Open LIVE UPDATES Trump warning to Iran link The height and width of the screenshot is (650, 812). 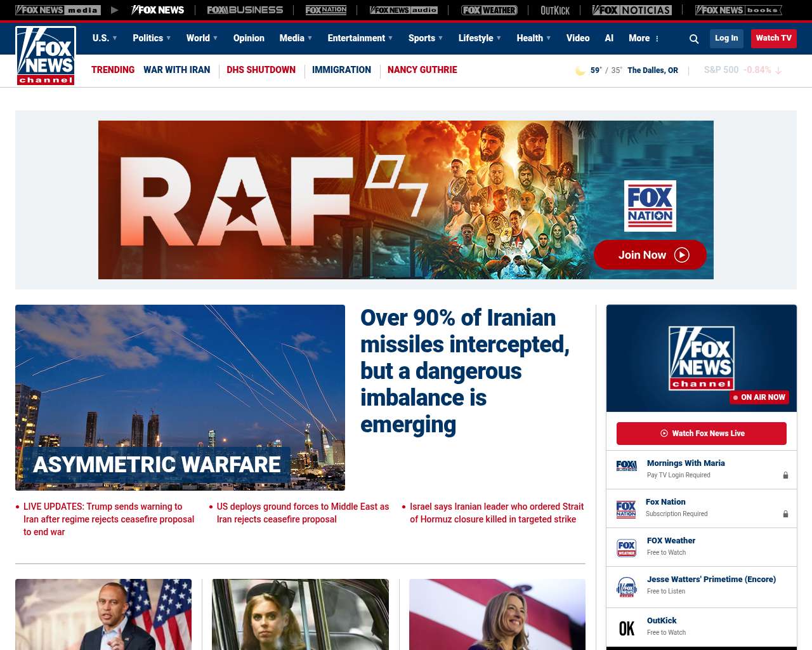(109, 519)
